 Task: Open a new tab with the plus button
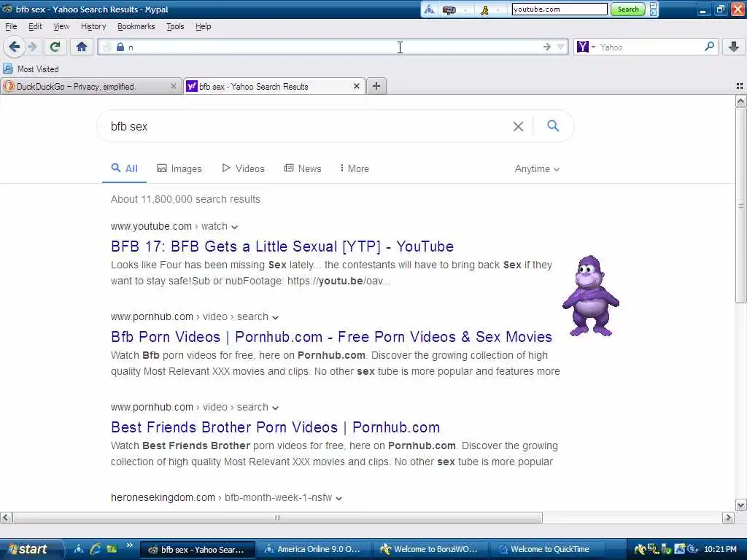click(376, 86)
